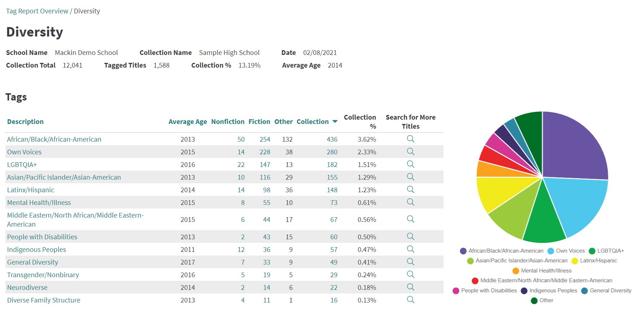Search more titles for Mental Health/Illness

click(x=410, y=202)
